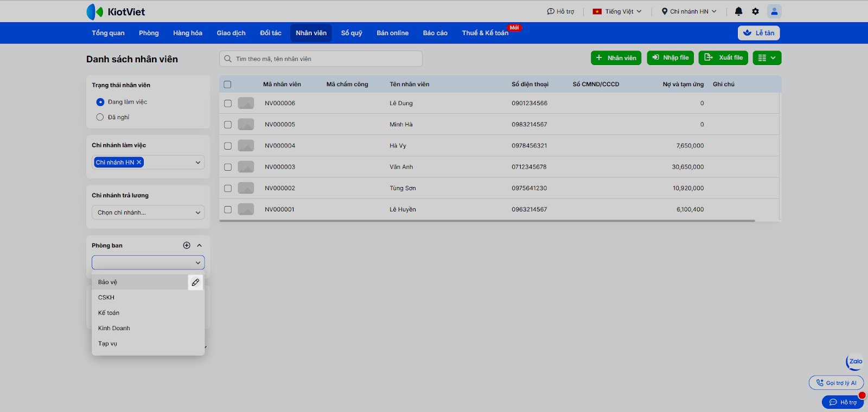Image resolution: width=868 pixels, height=412 pixels.
Task: Click the Nhập file import button
Action: 671,58
